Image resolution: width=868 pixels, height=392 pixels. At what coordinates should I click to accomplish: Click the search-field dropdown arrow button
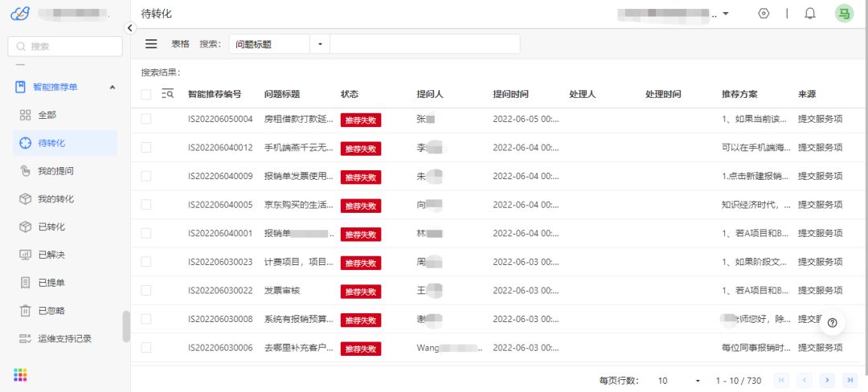coord(320,44)
